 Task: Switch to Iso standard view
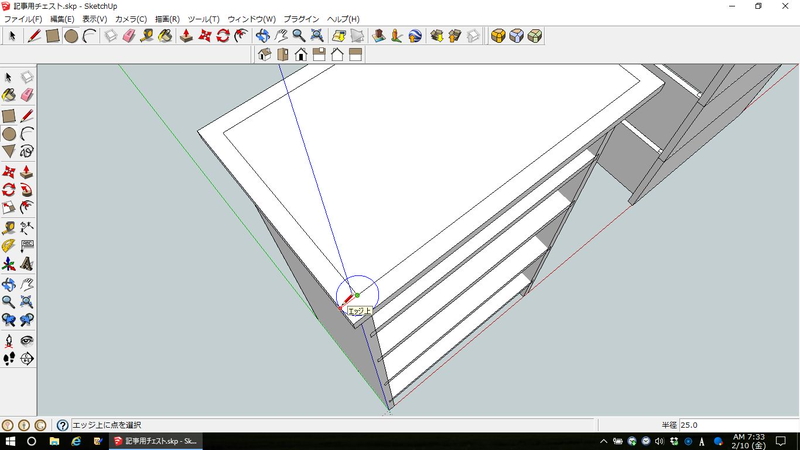[x=265, y=55]
